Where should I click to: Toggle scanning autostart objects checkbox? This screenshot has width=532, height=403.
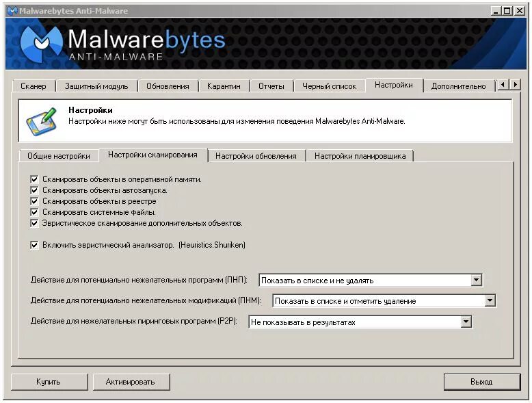coord(34,190)
